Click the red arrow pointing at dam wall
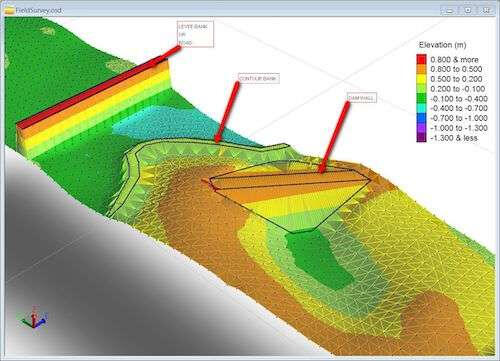The height and width of the screenshot is (361, 500). point(334,137)
